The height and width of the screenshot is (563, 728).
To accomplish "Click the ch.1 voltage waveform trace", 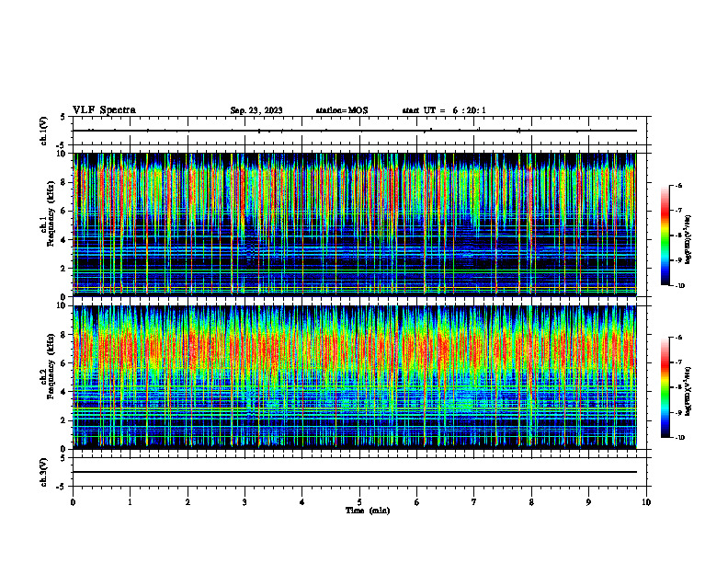I will click(355, 131).
